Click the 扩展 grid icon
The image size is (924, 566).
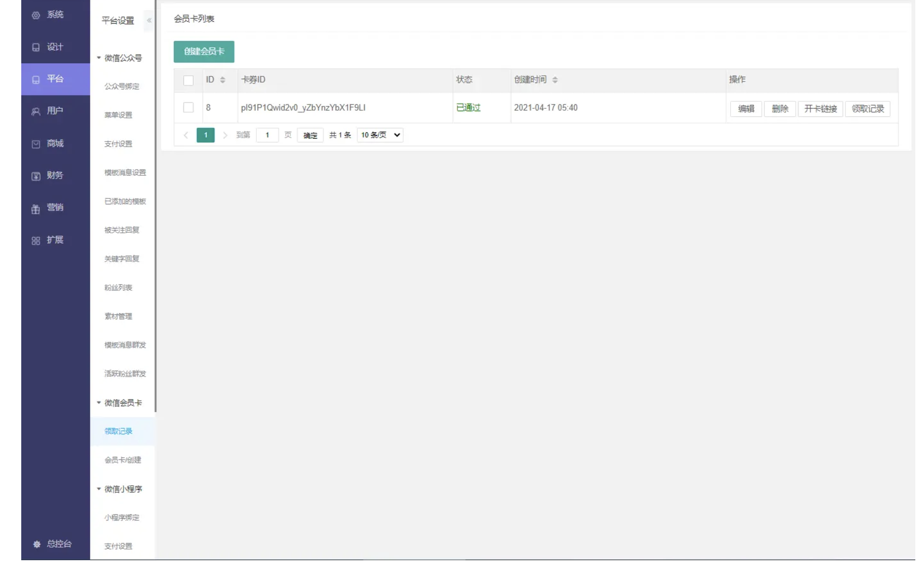[36, 241]
